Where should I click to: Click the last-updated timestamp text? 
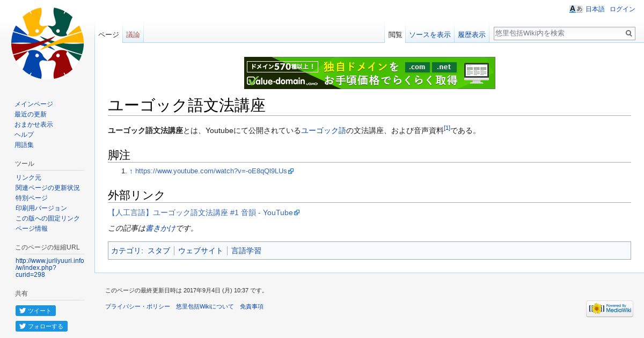point(185,291)
